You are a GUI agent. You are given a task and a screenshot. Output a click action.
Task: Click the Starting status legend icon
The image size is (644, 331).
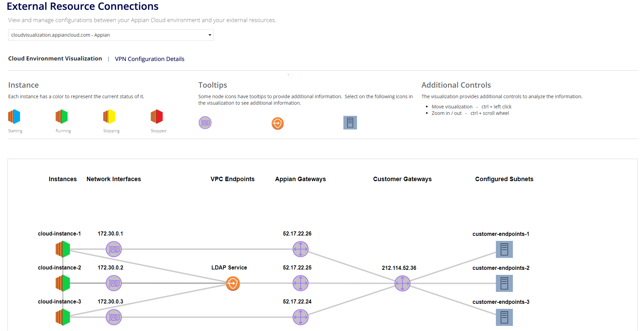[x=14, y=117]
